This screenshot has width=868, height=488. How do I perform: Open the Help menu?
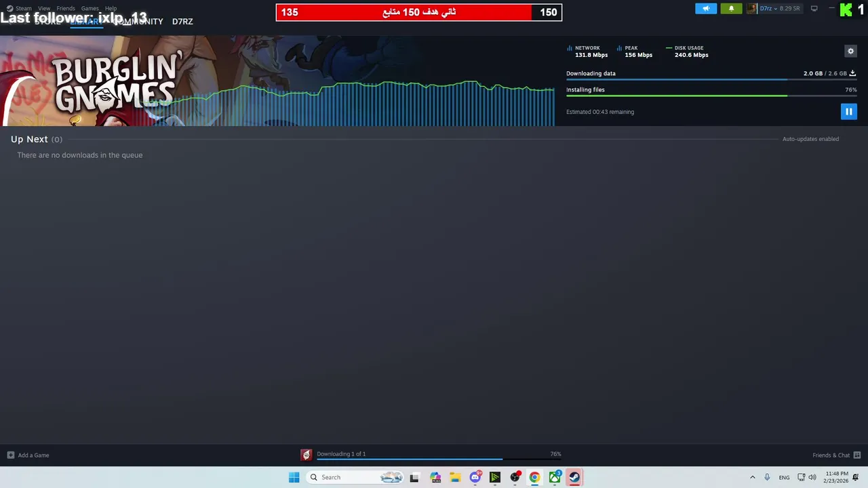pyautogui.click(x=111, y=9)
